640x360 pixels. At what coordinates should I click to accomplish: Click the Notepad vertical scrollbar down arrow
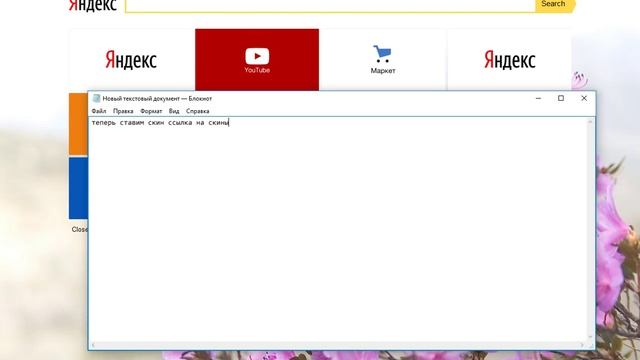(x=590, y=337)
